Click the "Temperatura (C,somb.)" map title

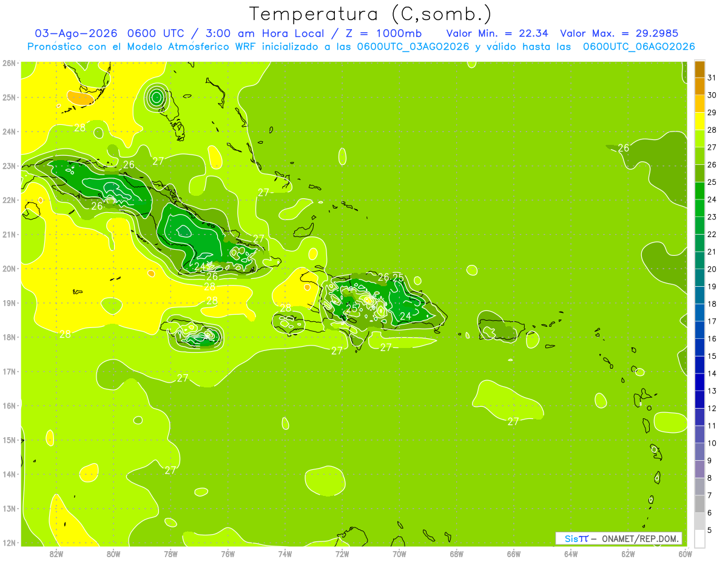pyautogui.click(x=370, y=13)
